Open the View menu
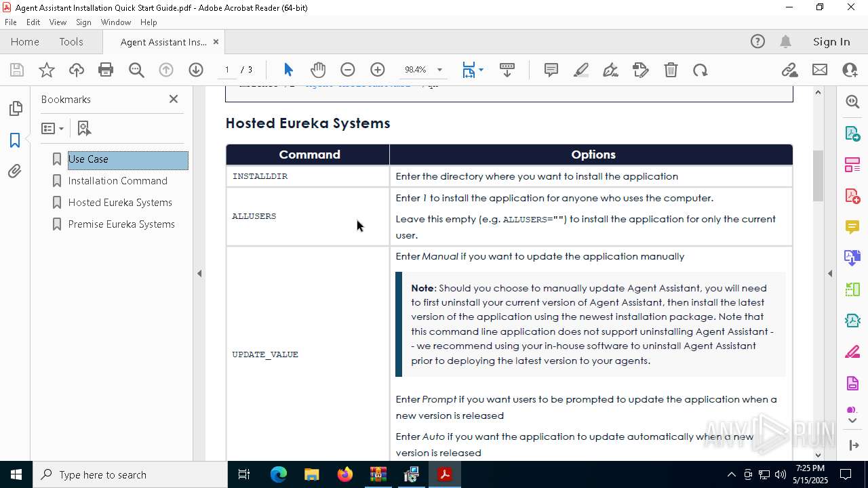Screen dimensions: 868x488 58,22
